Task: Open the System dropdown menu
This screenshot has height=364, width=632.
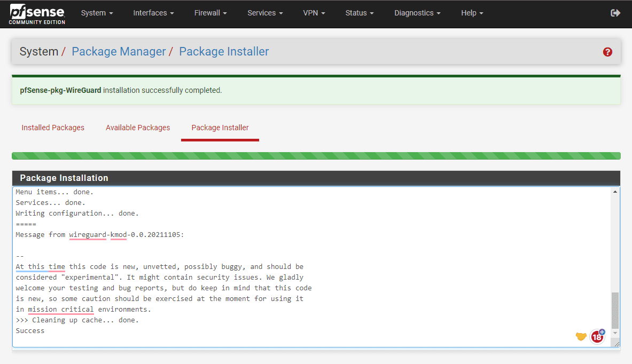Action: 97,13
